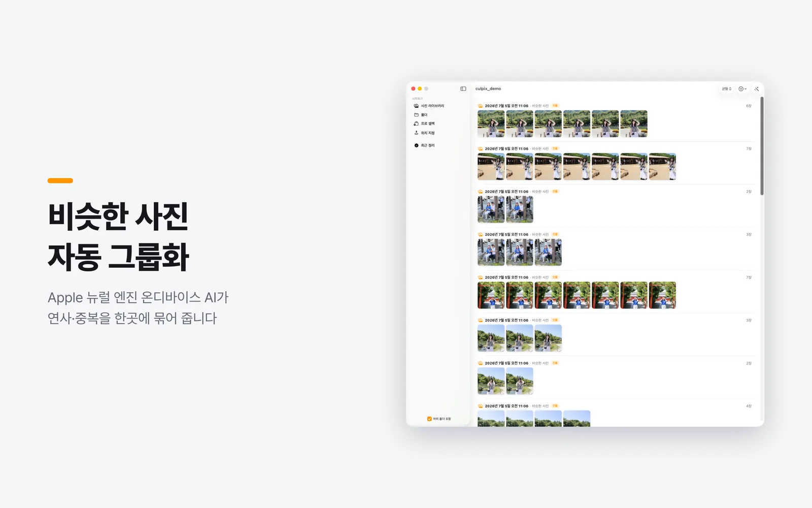The height and width of the screenshot is (508, 812).
Task: Select the third photo in the 6장 group
Action: click(x=548, y=124)
